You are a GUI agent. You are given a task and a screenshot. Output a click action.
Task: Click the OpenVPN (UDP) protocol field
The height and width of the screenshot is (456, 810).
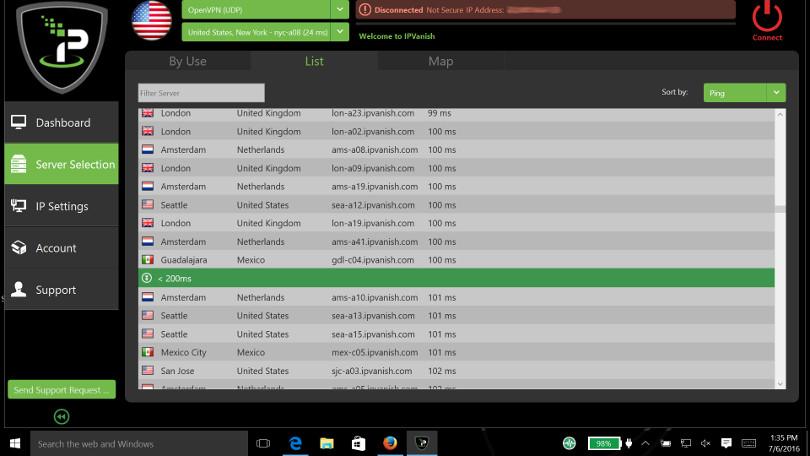pyautogui.click(x=256, y=9)
